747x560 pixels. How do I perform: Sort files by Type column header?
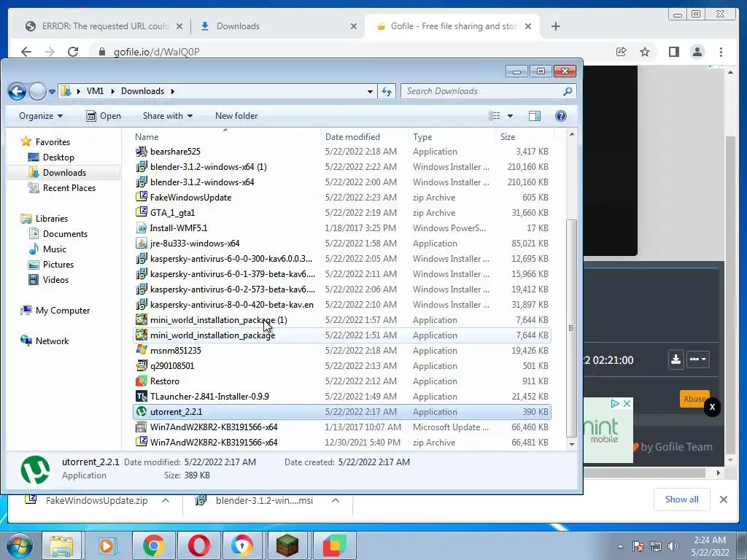452,136
